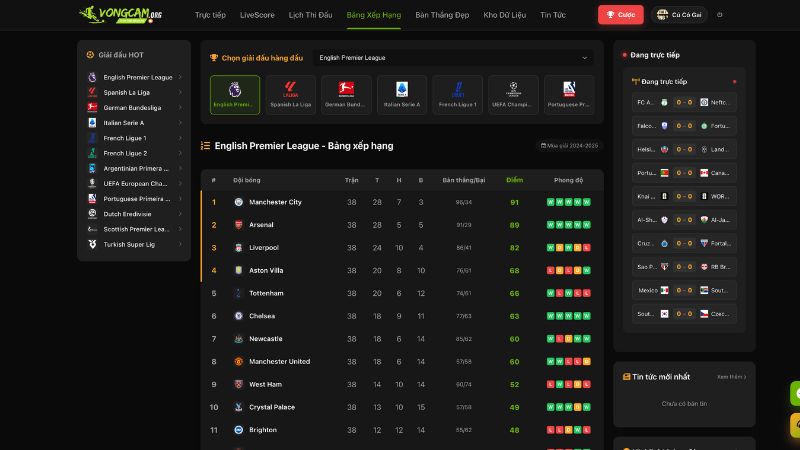Open Italian Serie A in sidebar

click(x=134, y=123)
